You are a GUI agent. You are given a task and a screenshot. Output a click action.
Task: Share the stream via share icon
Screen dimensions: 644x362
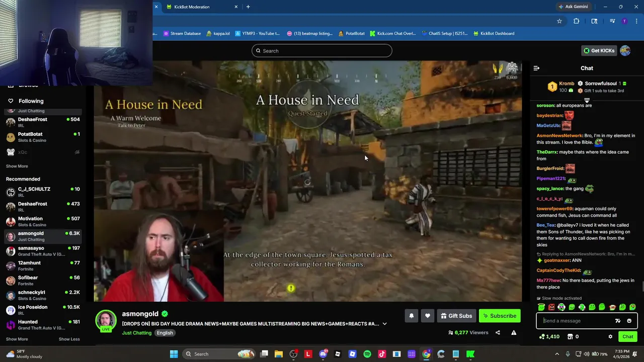498,332
